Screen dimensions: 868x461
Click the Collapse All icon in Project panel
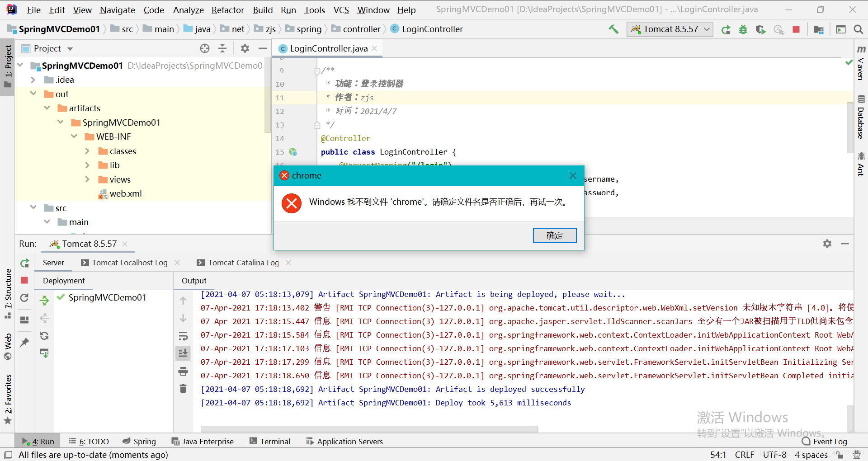[222, 48]
